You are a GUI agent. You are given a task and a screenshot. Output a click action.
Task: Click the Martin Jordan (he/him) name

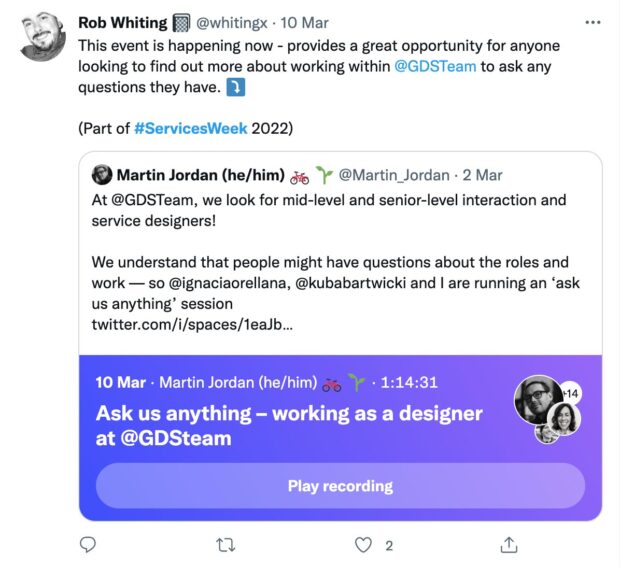coord(201,175)
